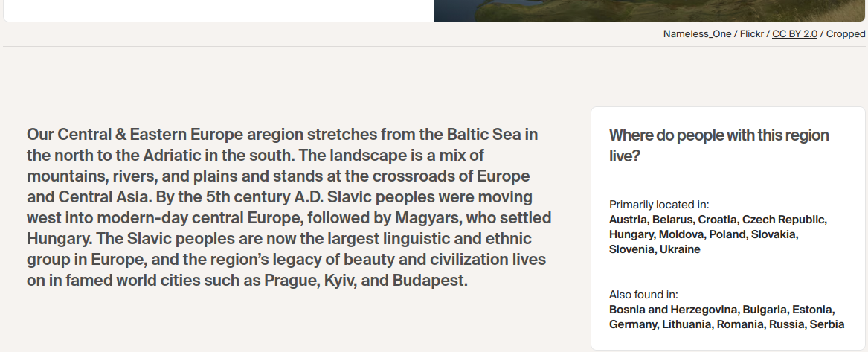This screenshot has height=352, width=868.
Task: Click the 'Primarily located in:' label
Action: (x=659, y=205)
